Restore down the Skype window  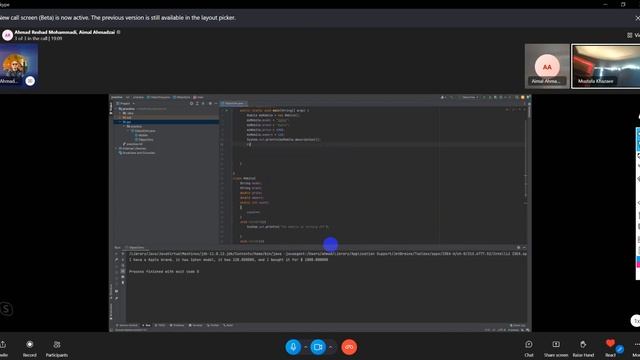tap(623, 4)
